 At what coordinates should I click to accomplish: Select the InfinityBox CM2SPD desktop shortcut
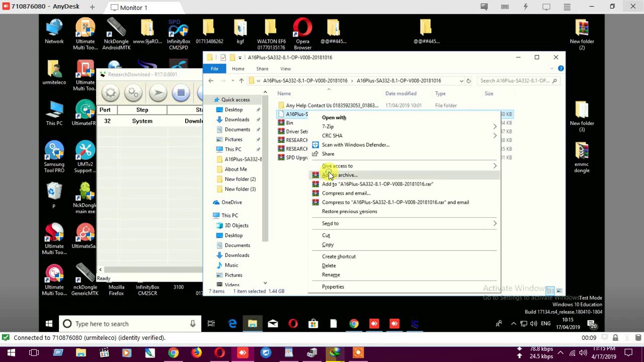179,34
